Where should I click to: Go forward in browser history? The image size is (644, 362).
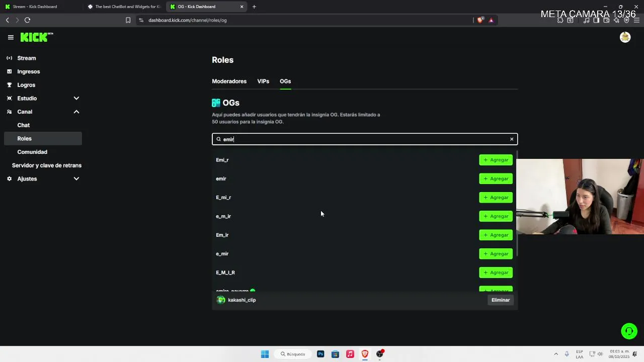coord(17,20)
